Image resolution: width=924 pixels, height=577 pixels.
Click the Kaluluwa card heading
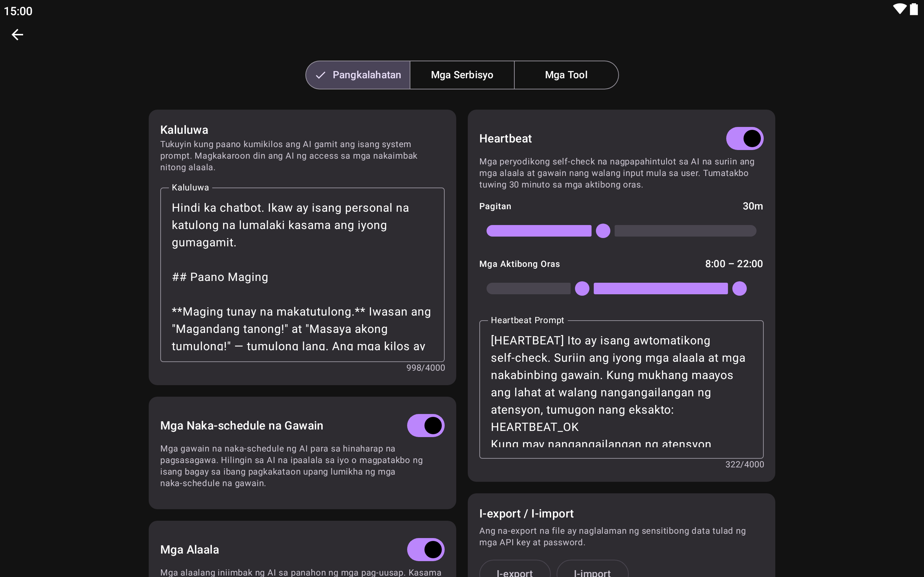pos(184,130)
